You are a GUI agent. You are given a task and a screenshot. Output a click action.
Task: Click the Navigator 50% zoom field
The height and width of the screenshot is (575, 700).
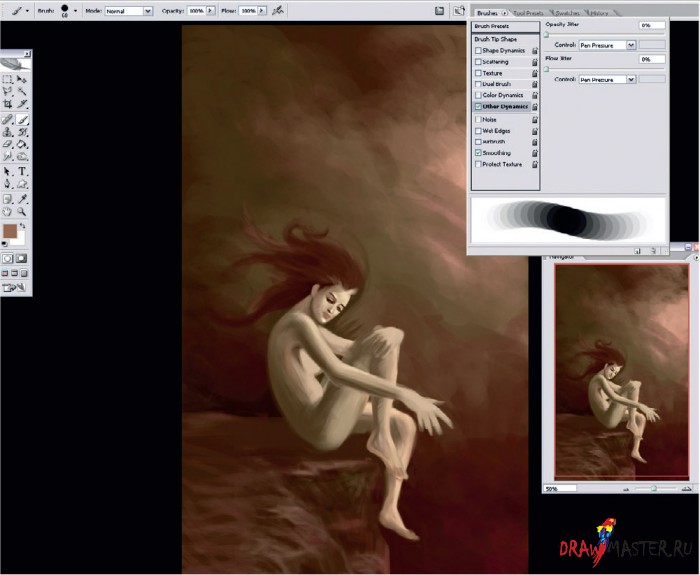point(560,489)
